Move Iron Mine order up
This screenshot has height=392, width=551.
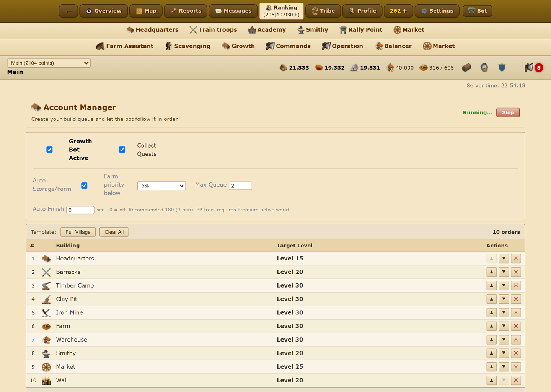point(491,312)
